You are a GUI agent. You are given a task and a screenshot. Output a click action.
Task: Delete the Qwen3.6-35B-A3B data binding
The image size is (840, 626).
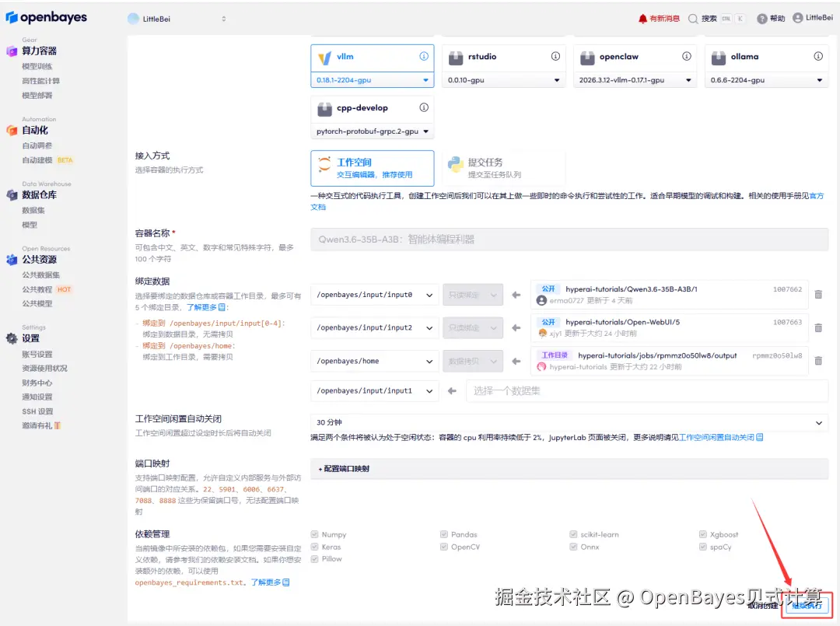(x=818, y=295)
